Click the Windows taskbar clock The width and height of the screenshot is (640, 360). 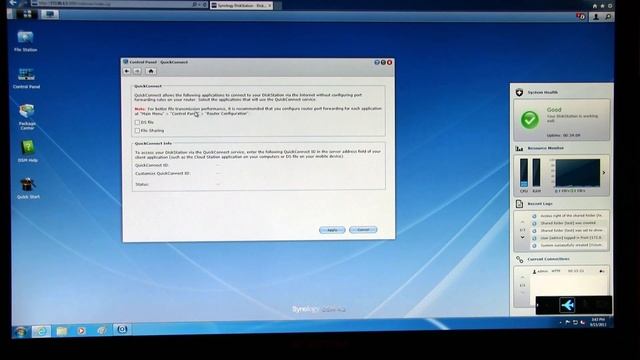pos(598,322)
